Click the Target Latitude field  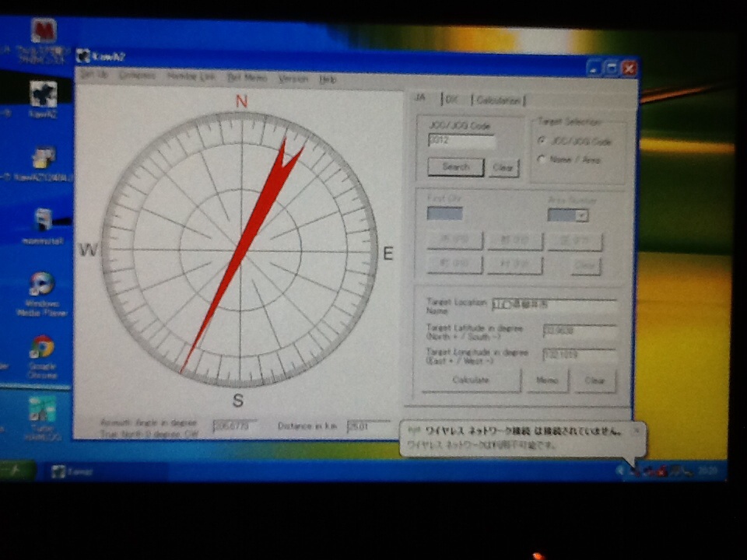pos(579,330)
